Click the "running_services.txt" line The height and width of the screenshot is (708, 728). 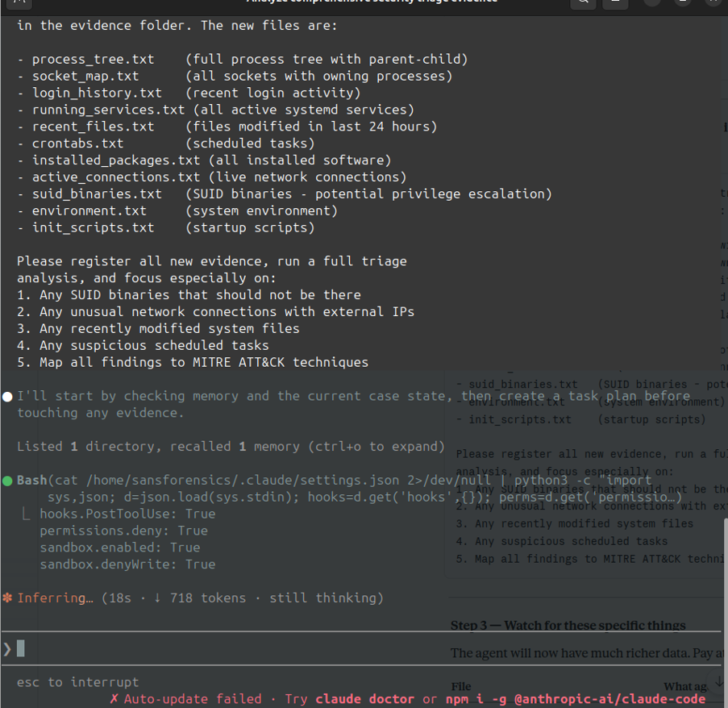(215, 110)
